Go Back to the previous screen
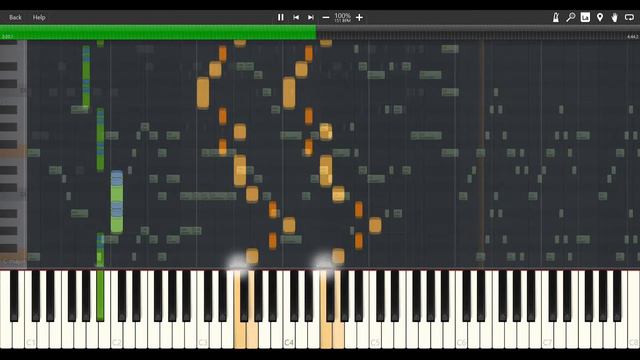This screenshot has width=640, height=360. pyautogui.click(x=15, y=18)
